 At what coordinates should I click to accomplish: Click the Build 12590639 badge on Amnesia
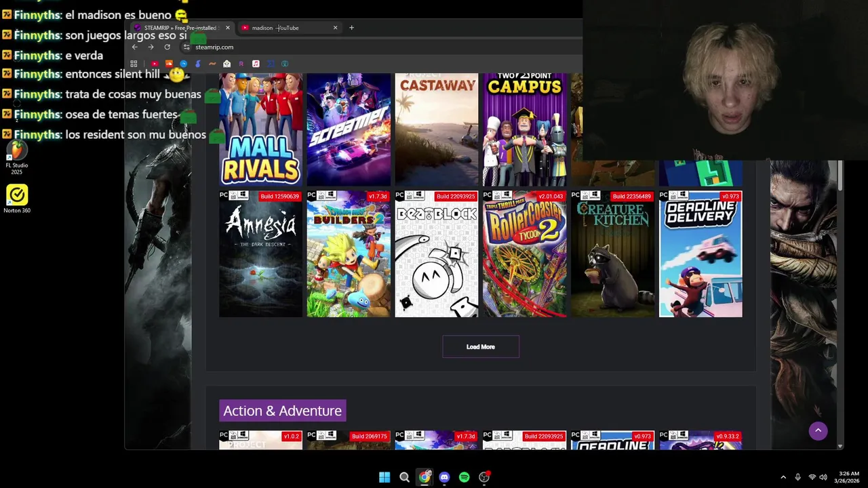tap(279, 197)
